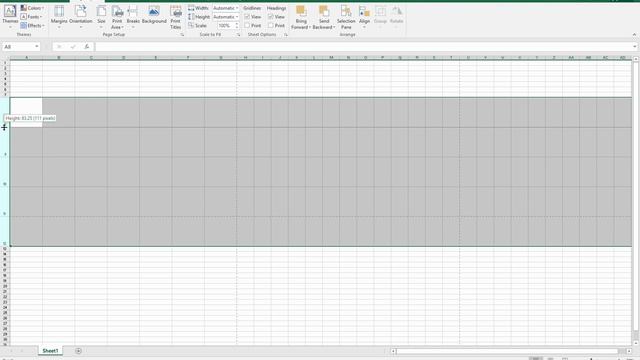640x360 pixels.
Task: Open the Breaks menu
Action: 133,16
